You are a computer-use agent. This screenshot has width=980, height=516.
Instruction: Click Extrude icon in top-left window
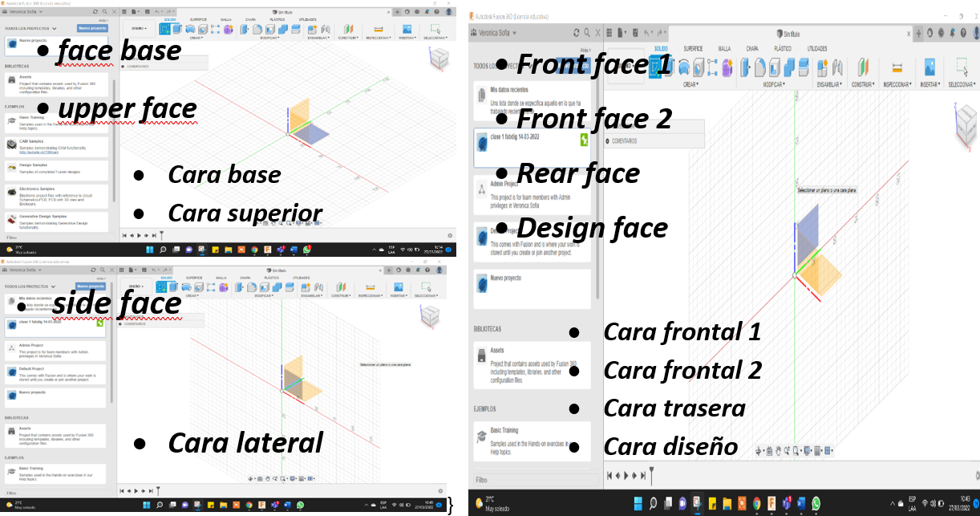177,29
